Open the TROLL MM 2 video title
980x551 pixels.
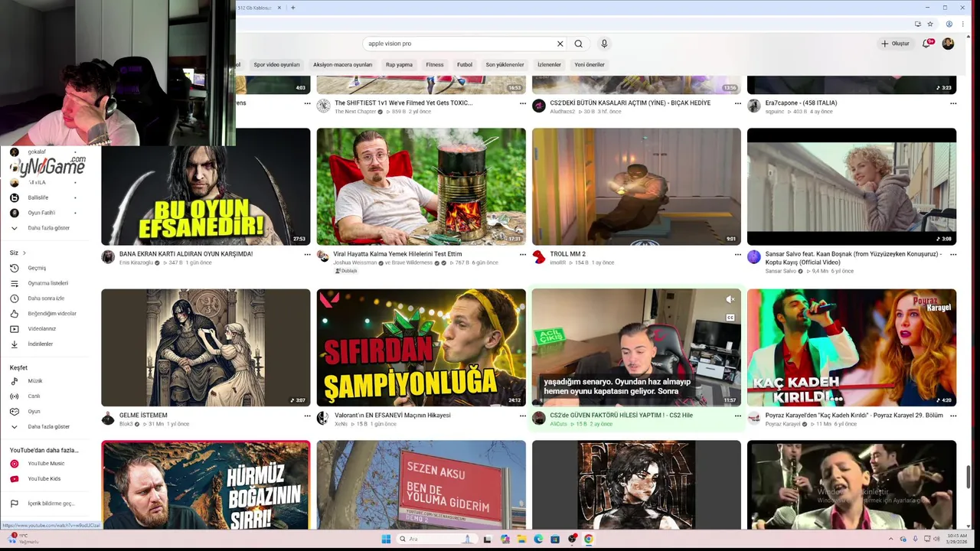[x=567, y=254]
